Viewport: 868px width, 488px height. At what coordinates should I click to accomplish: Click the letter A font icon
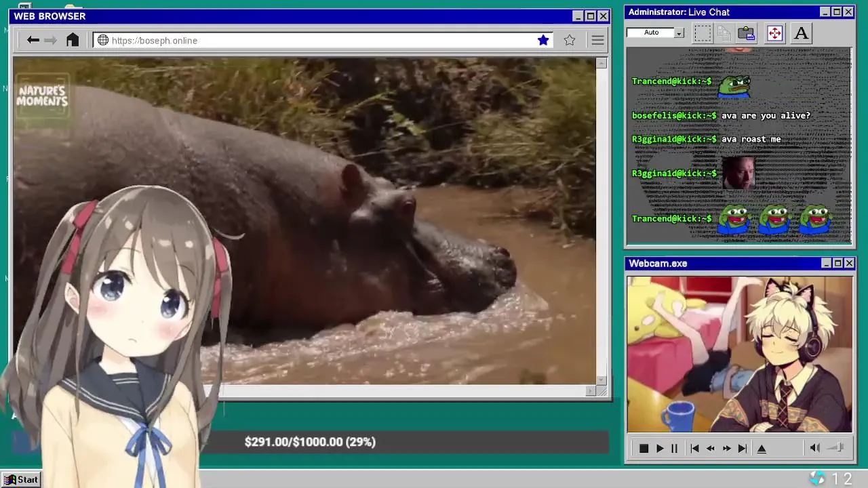[801, 33]
